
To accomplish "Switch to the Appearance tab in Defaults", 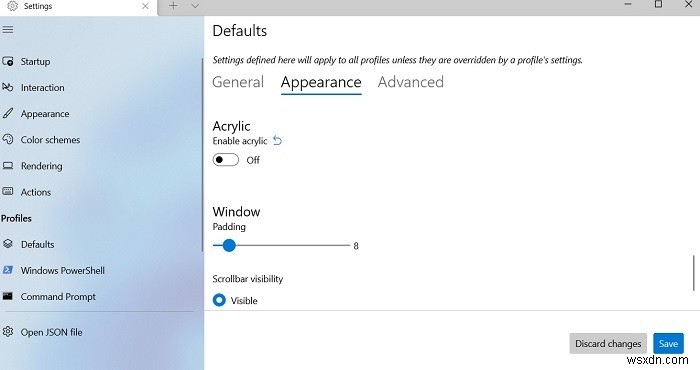I will [321, 83].
